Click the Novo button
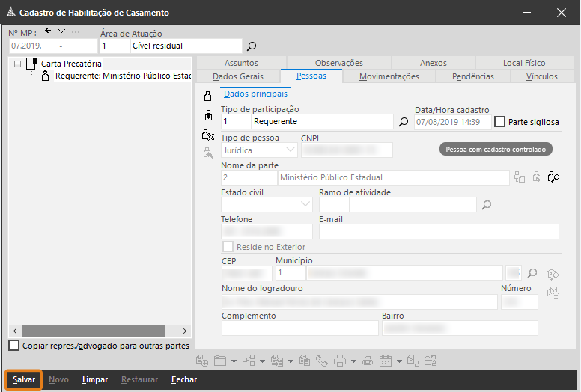Viewport: 581px width, 392px height. coord(58,379)
